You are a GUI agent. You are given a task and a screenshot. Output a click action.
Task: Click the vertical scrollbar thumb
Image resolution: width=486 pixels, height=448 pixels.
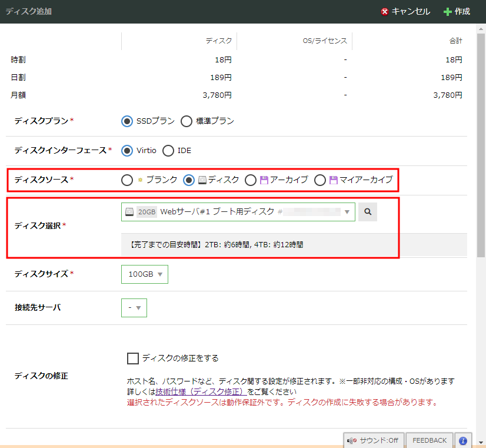click(481, 141)
